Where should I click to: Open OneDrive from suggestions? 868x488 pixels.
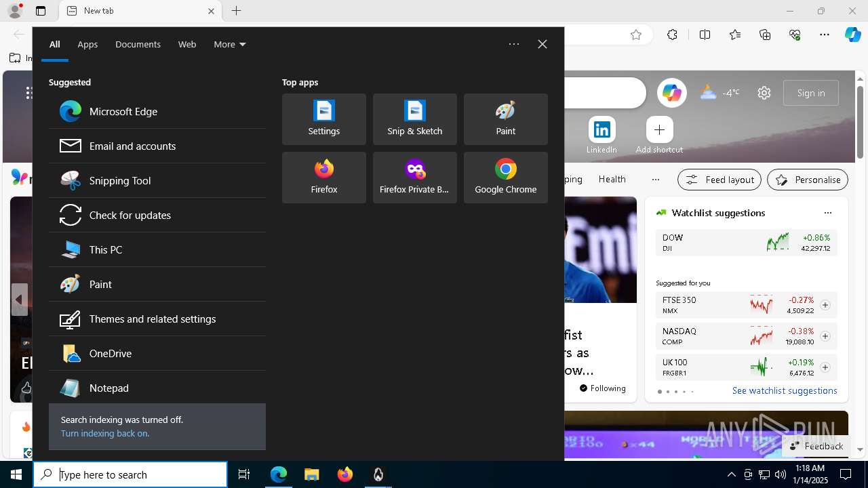[x=157, y=353]
